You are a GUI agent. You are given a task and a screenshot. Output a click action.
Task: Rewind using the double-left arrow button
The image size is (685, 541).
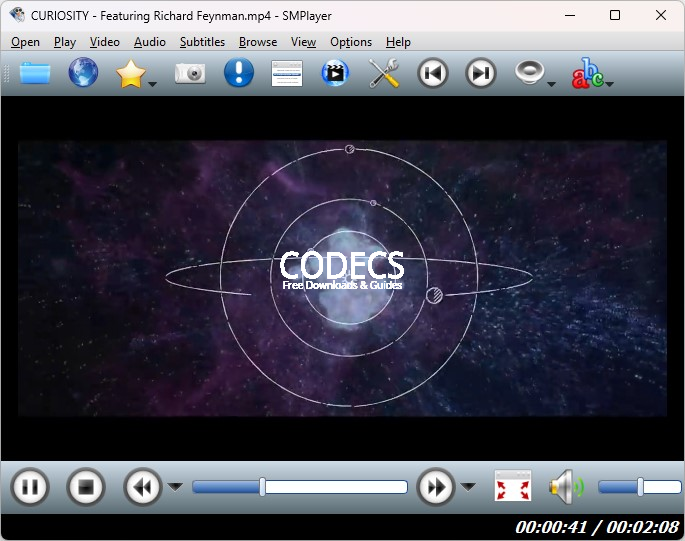[142, 487]
